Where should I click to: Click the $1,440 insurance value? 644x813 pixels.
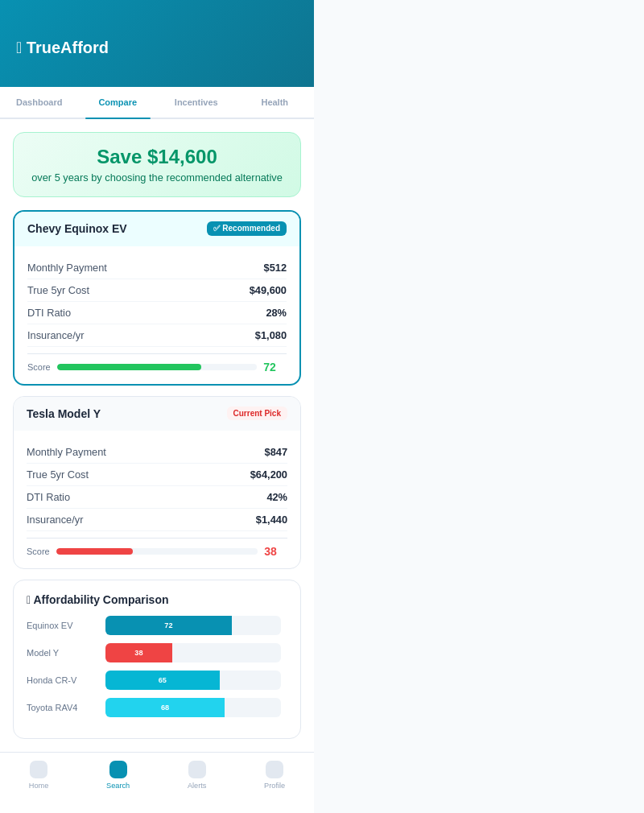271,520
